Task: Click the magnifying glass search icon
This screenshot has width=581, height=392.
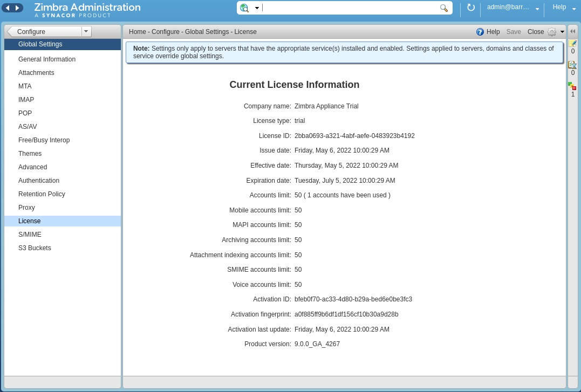Action: pyautogui.click(x=444, y=8)
